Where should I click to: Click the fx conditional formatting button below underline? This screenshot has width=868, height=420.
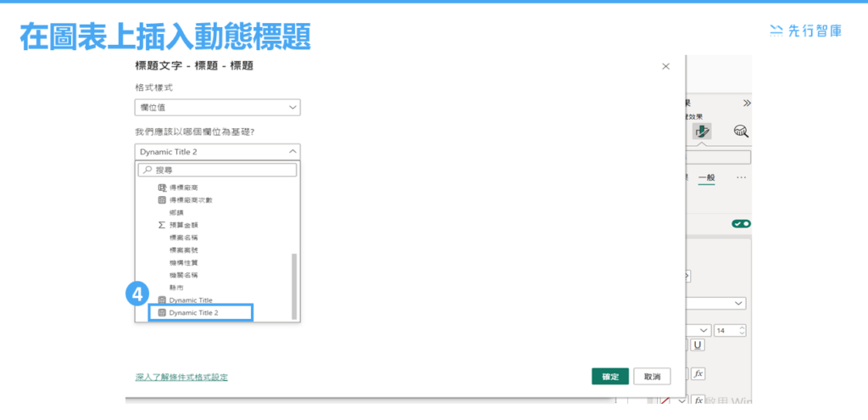click(698, 374)
